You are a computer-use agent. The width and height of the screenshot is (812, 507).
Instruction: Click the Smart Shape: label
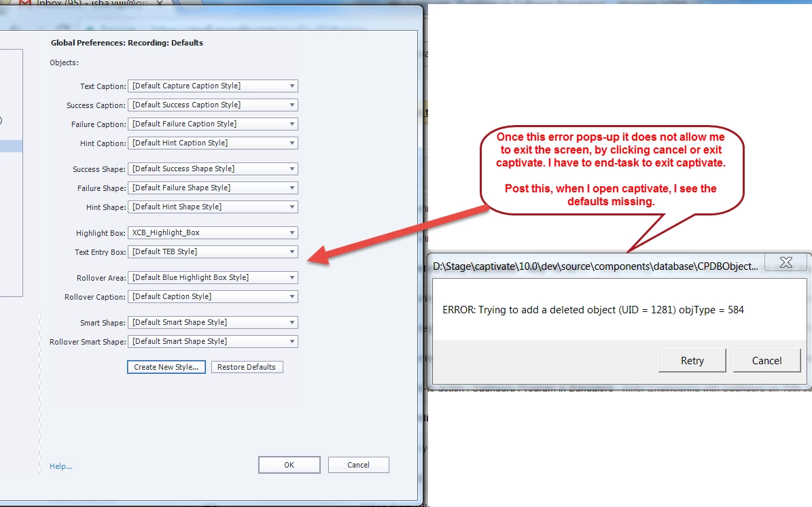[x=103, y=323]
